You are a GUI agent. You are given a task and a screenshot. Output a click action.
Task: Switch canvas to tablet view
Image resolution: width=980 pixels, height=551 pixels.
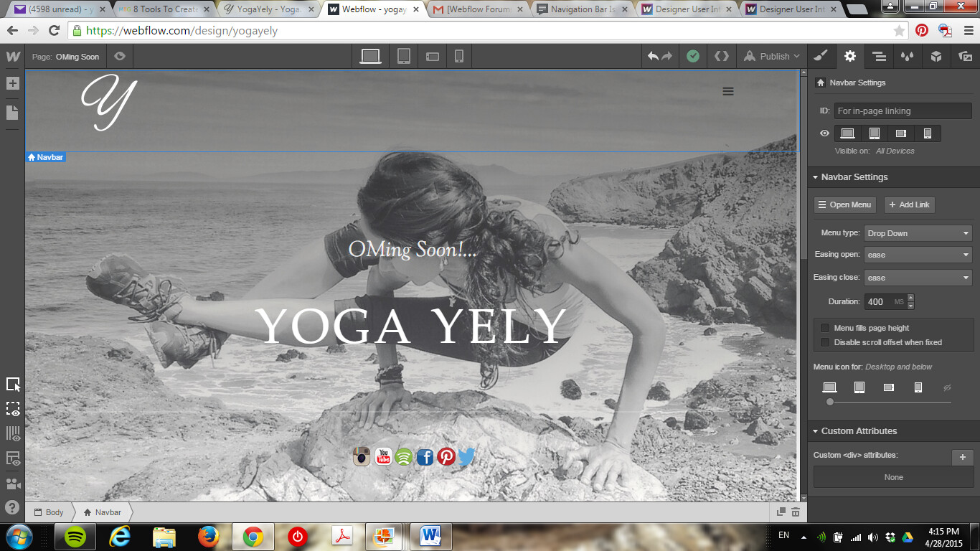[404, 56]
